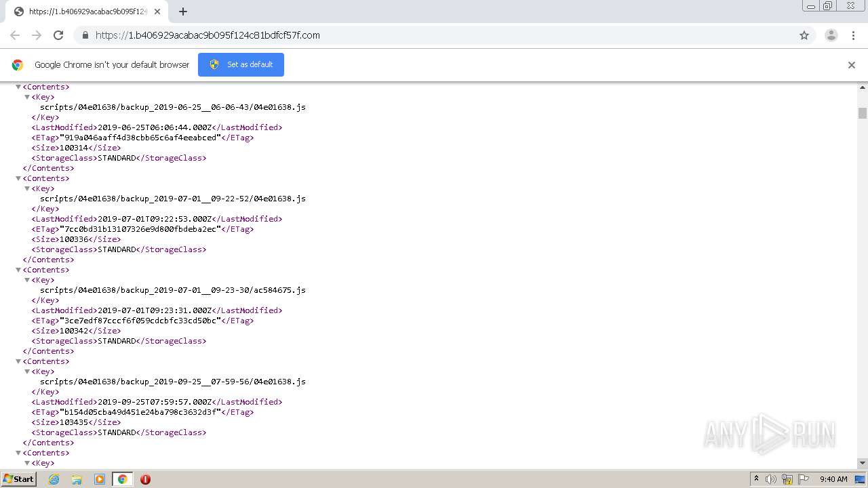This screenshot has height=488, width=868.
Task: Switch to the Chrome taskbar button
Action: [x=122, y=479]
